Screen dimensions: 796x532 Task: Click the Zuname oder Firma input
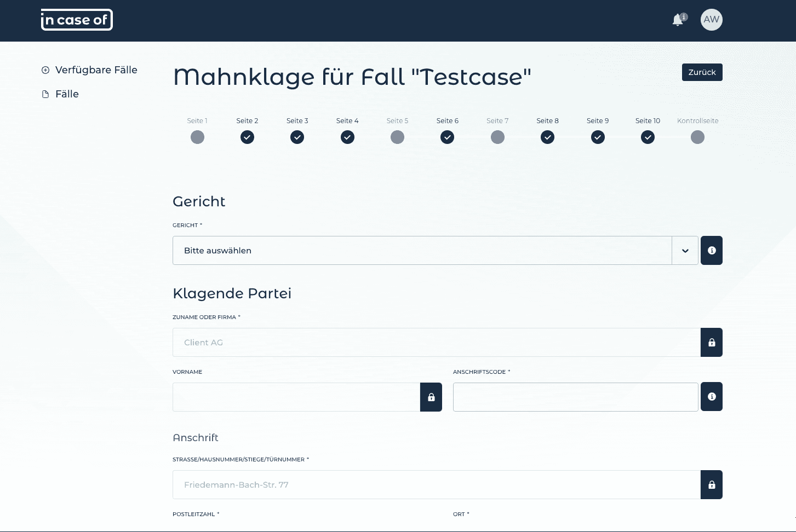coord(437,342)
